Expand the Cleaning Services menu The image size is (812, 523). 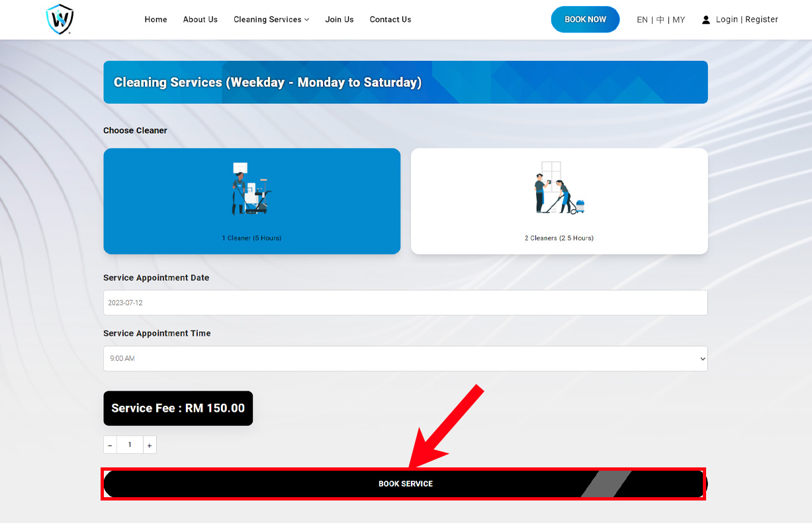(271, 20)
